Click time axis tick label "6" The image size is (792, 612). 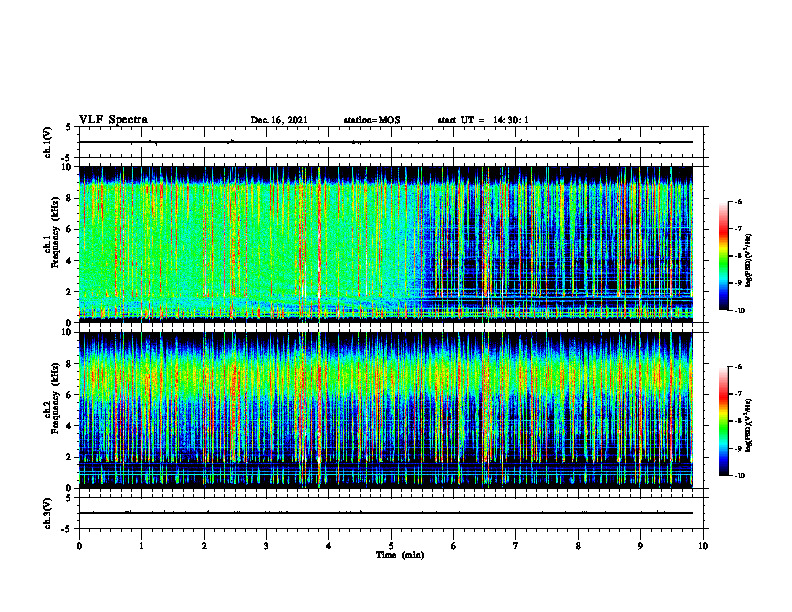(454, 546)
